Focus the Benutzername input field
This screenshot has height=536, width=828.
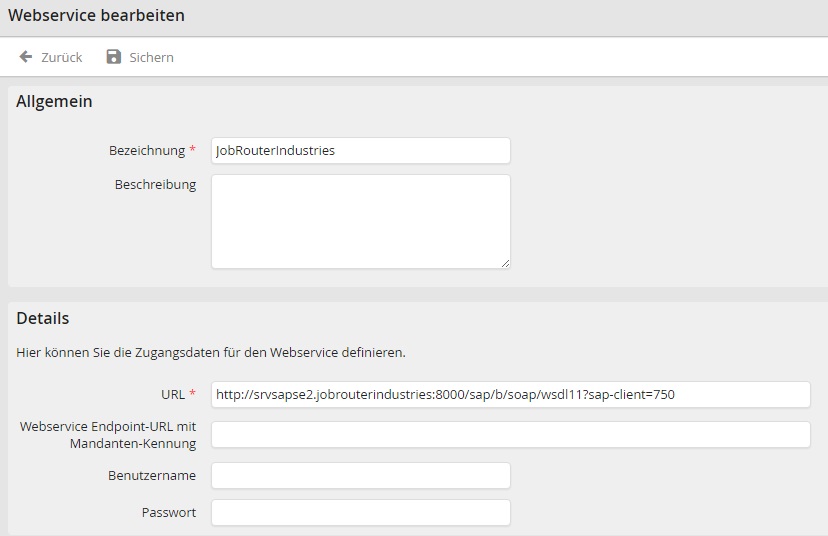pos(360,475)
